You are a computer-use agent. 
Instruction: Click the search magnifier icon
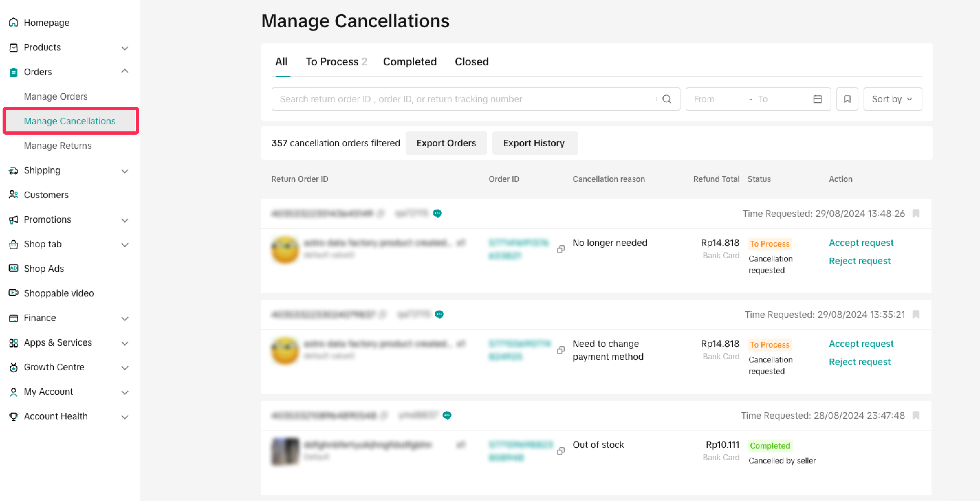[x=667, y=99]
